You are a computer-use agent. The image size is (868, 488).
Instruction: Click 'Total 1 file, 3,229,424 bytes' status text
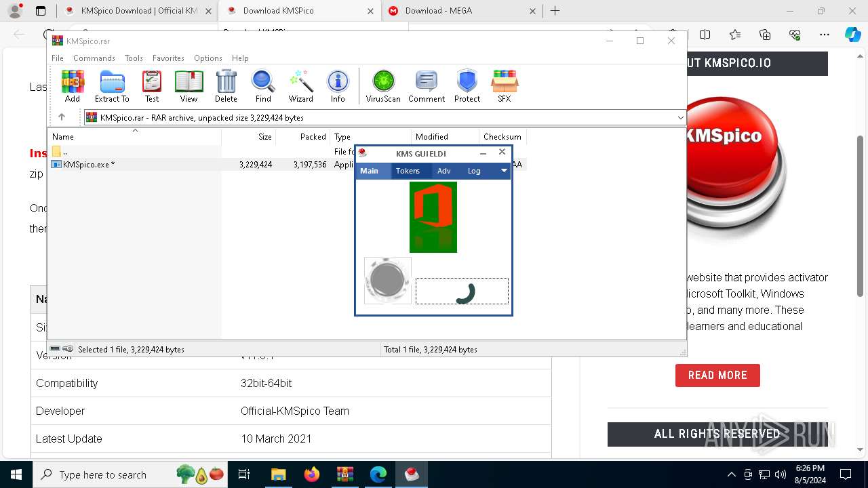431,350
